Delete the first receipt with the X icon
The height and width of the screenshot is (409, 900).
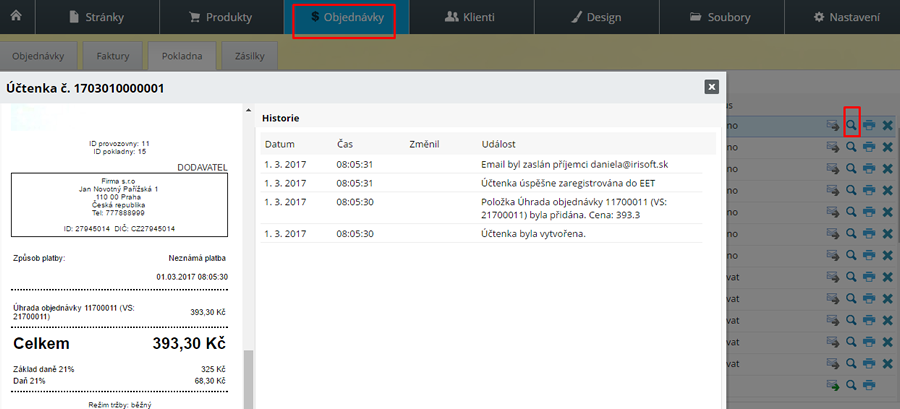887,126
